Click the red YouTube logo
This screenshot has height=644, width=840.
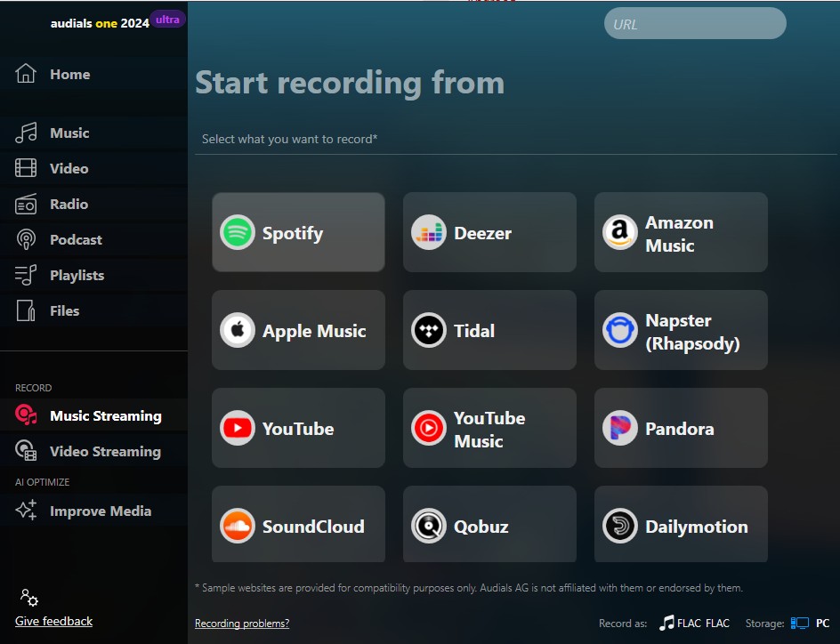click(238, 428)
